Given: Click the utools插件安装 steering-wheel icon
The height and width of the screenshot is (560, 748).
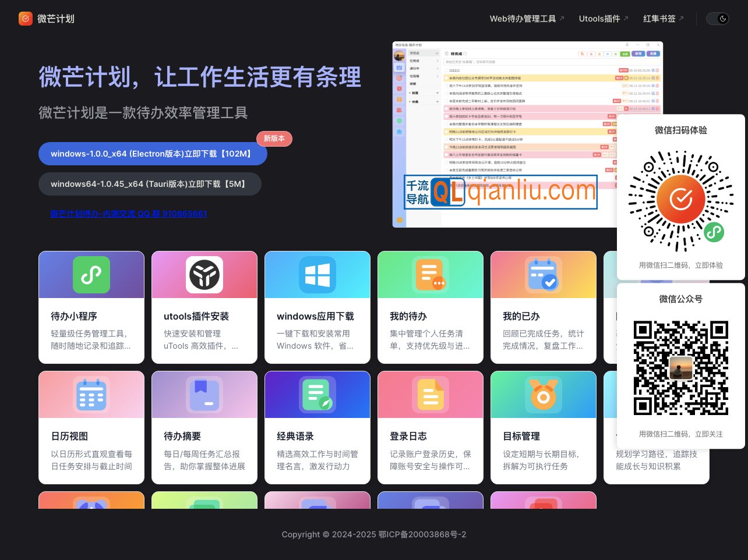Looking at the screenshot, I should 204,274.
